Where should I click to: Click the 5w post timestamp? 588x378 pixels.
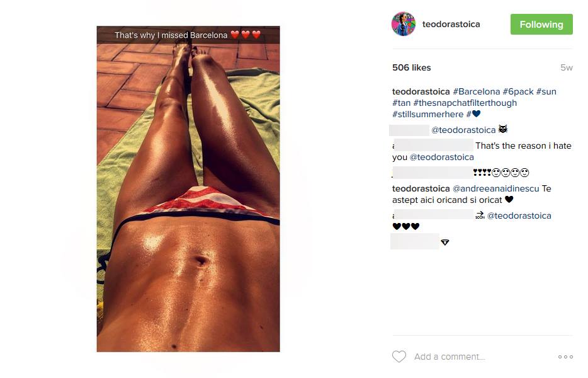[x=566, y=67]
